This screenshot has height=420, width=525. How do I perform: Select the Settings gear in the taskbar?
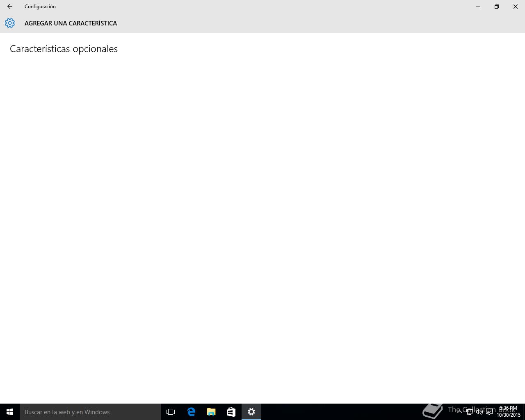(251, 412)
